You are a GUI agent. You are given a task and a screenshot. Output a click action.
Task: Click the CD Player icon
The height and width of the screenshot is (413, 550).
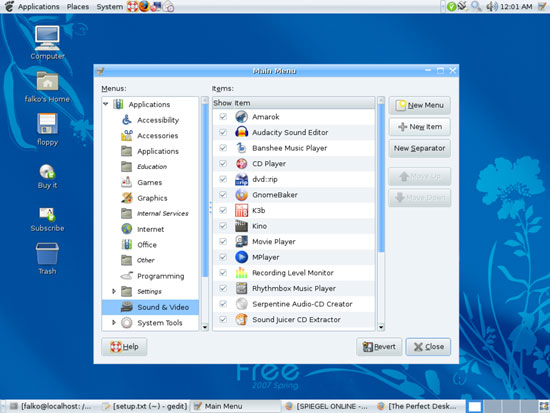coord(241,164)
